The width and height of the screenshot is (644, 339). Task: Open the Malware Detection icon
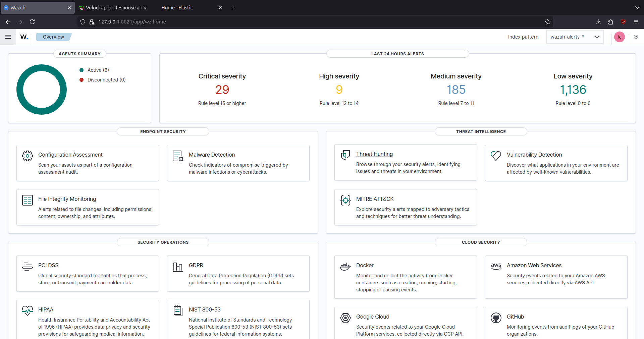pyautogui.click(x=178, y=156)
